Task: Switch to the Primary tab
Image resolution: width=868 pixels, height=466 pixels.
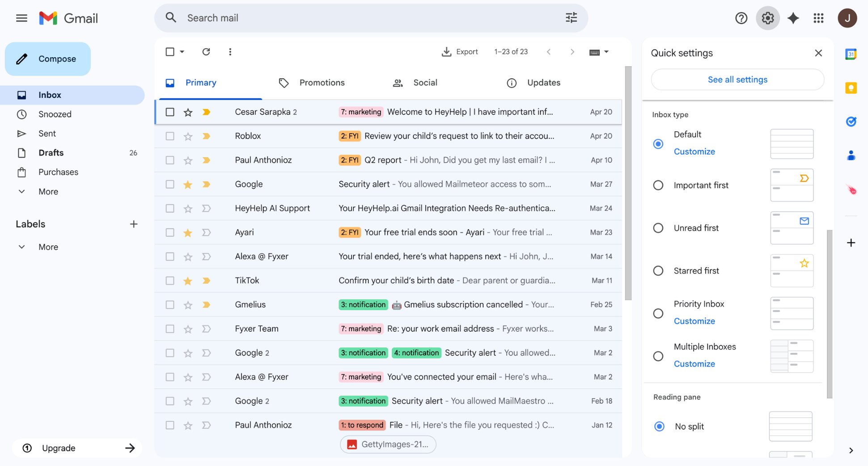Action: pos(201,83)
